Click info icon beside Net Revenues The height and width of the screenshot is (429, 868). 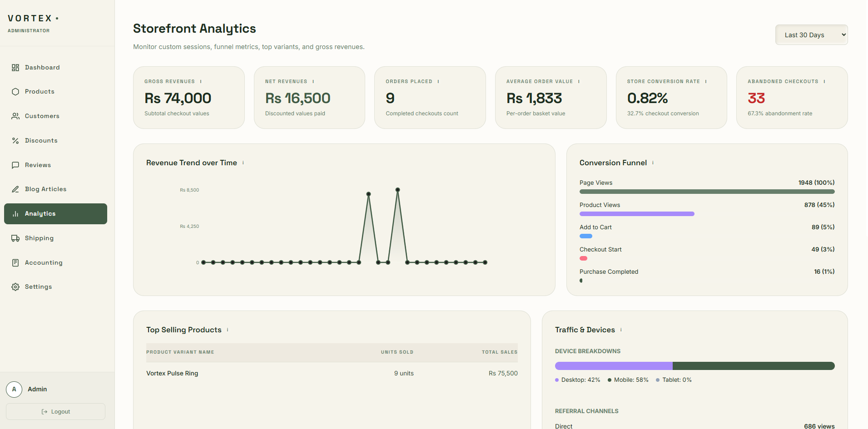click(x=313, y=82)
